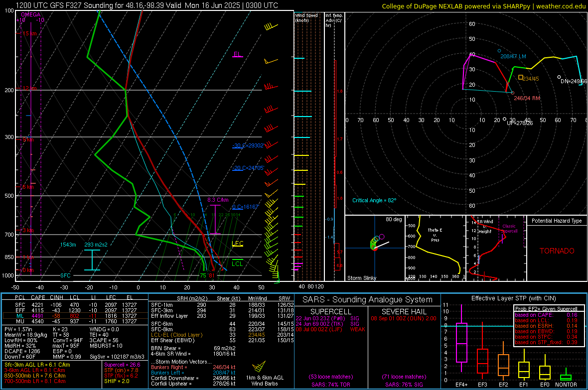Screen dimensions: 588x390
Task: Select the magenta EL marker on the skew-T
Action: pyautogui.click(x=237, y=54)
